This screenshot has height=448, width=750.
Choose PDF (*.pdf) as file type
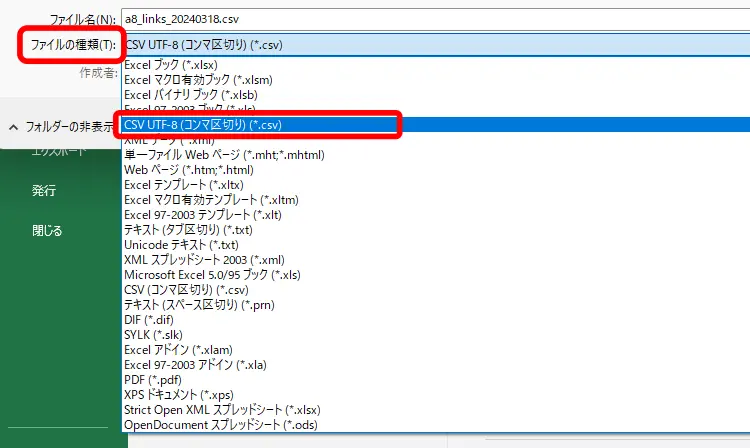tap(153, 380)
